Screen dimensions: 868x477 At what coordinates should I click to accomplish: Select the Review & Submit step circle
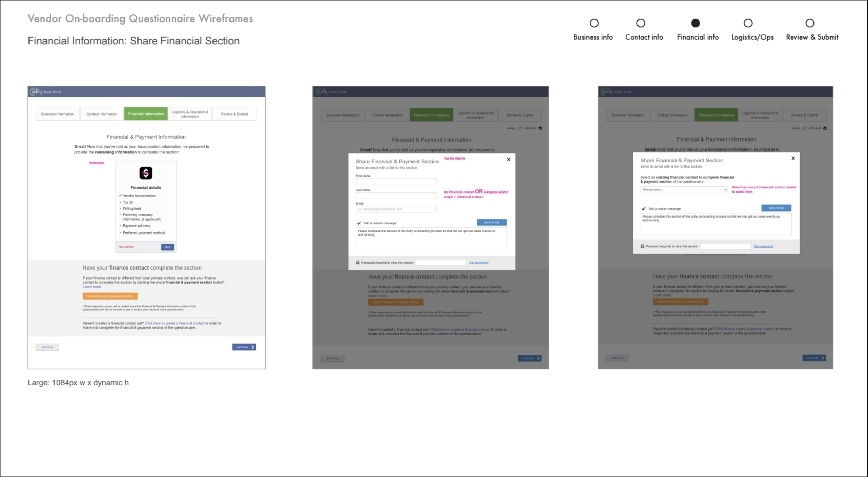tap(809, 23)
